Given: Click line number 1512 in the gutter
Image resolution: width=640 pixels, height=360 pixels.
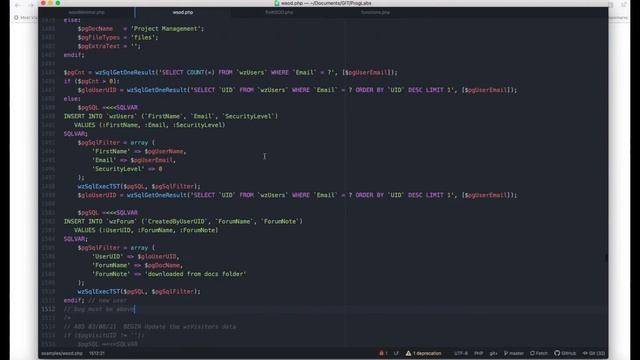Looking at the screenshot, I should tap(48, 309).
